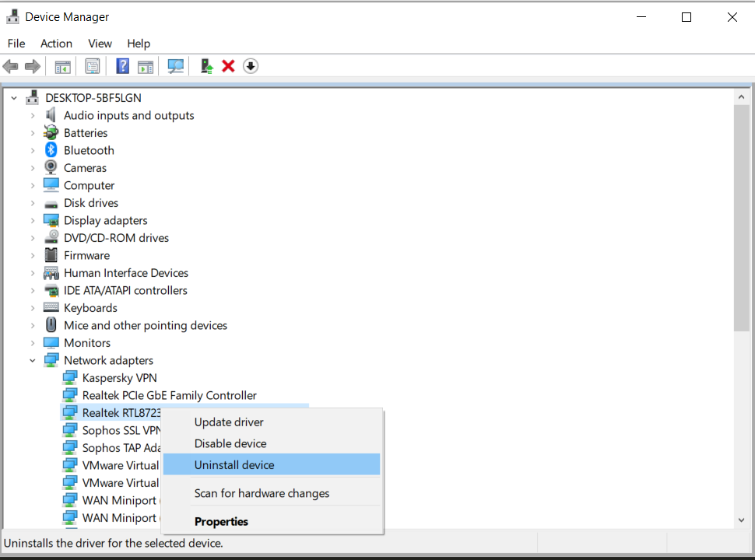Click the vertical scrollbar thumb
The width and height of the screenshot is (755, 560).
point(742,218)
